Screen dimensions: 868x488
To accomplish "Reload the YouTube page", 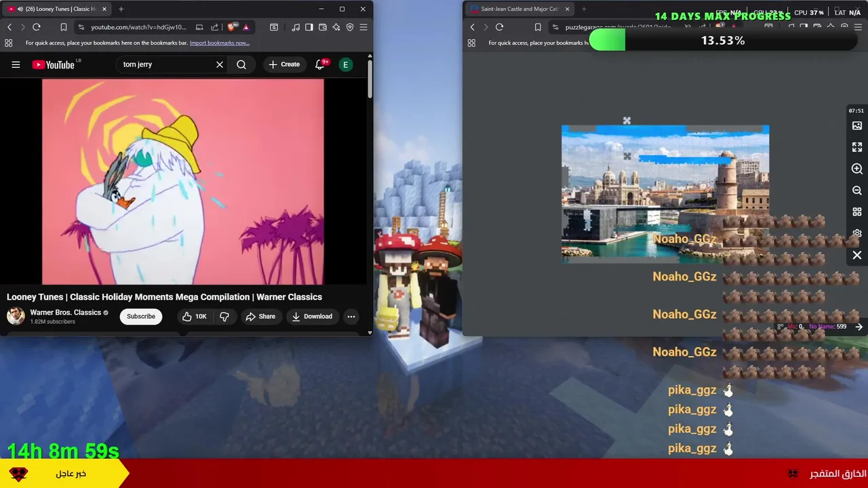I will (x=37, y=27).
